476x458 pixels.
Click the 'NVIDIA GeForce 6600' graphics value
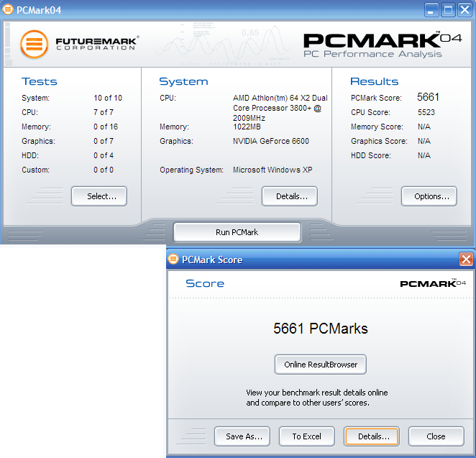(271, 141)
